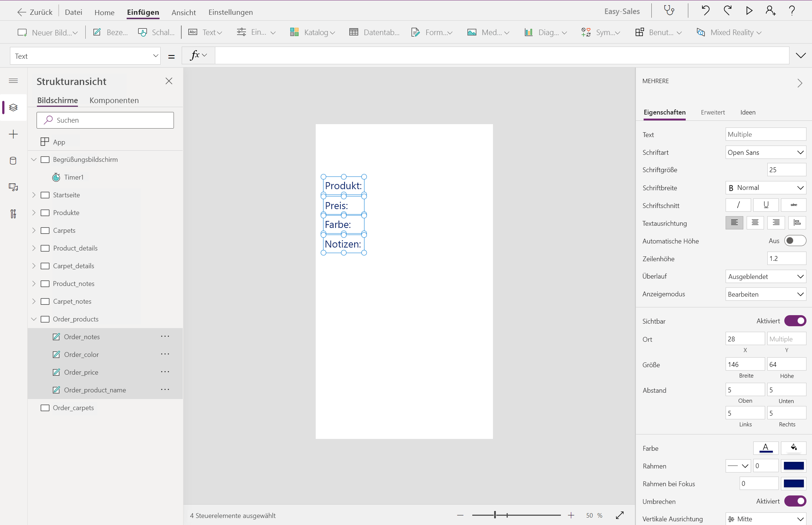Open the Ansicht menu
The image size is (812, 525).
coord(184,12)
